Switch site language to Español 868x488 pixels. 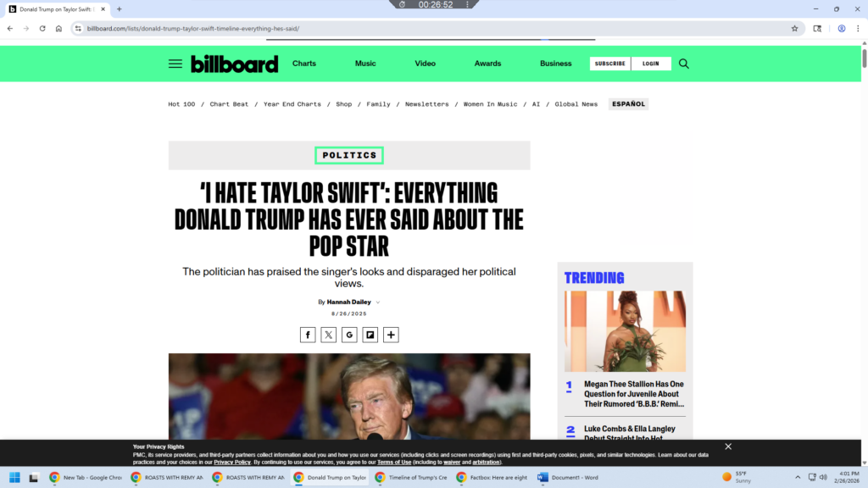coord(628,104)
